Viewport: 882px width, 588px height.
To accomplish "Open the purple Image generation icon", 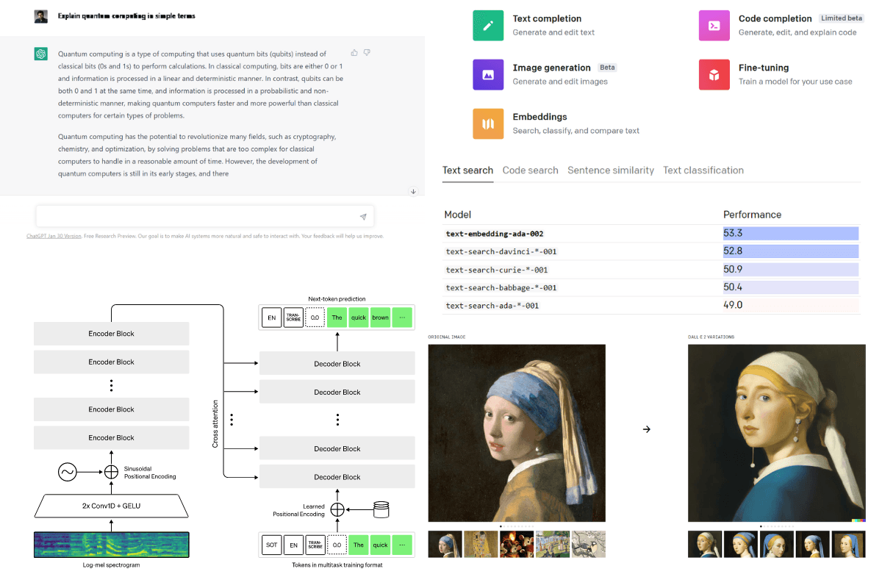I will [488, 74].
